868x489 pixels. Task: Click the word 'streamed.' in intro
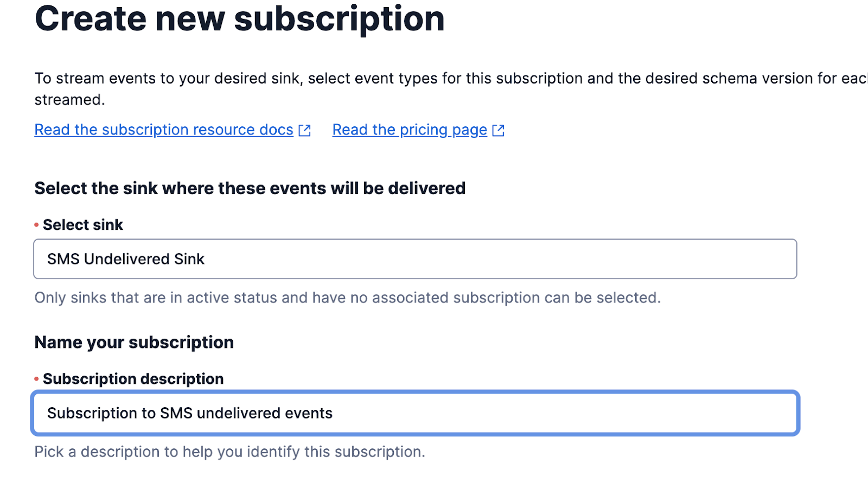[x=69, y=100]
